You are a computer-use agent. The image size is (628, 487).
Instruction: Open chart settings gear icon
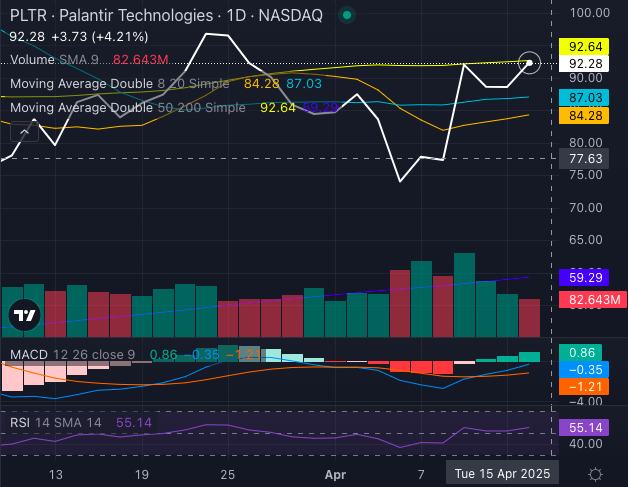tap(595, 473)
